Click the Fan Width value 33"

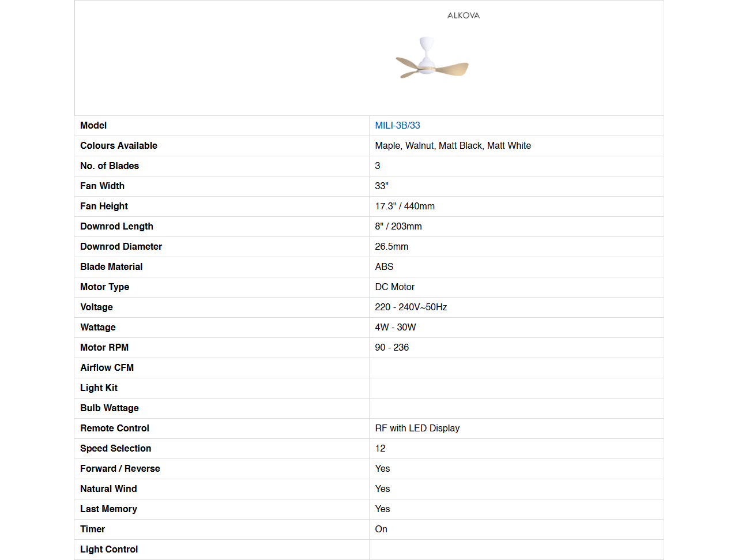click(382, 186)
